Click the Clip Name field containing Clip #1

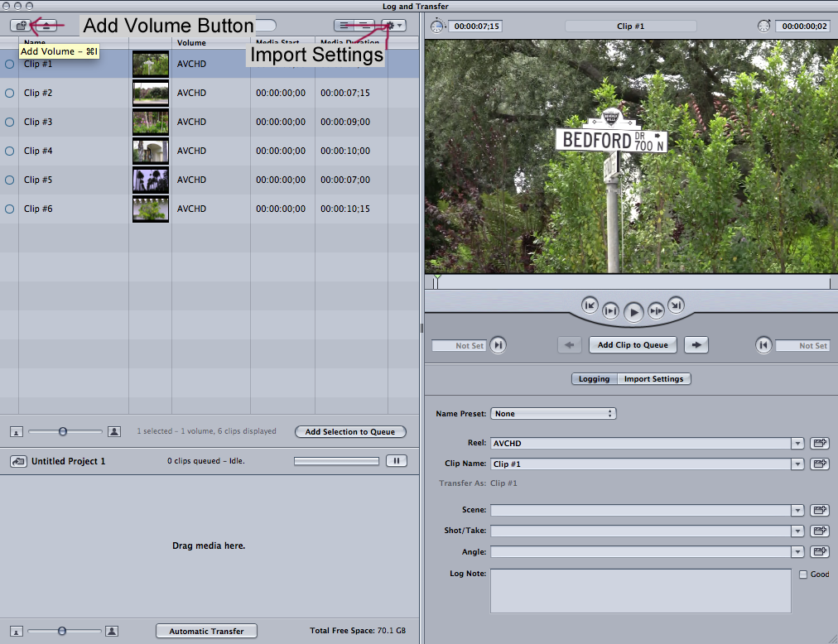pyautogui.click(x=641, y=464)
